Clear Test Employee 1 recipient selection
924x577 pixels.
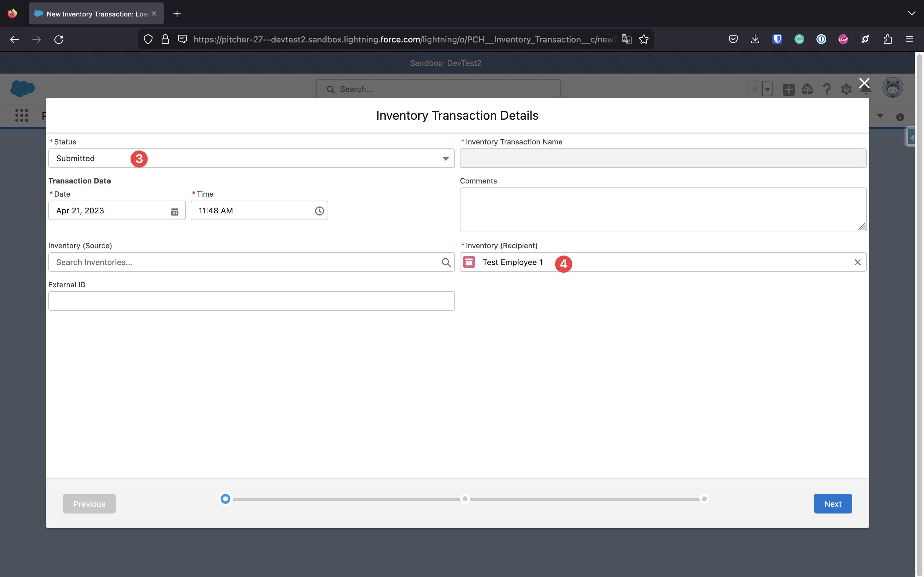pos(857,263)
